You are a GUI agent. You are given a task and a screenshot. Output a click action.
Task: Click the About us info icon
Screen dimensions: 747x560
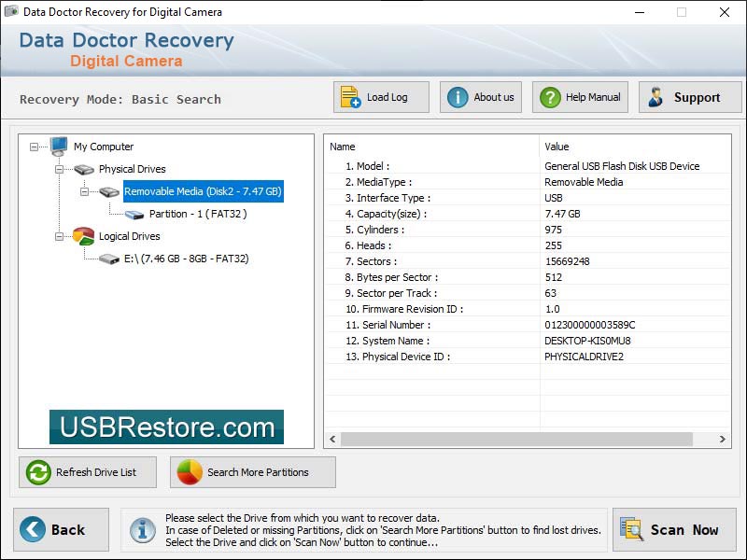click(x=458, y=96)
